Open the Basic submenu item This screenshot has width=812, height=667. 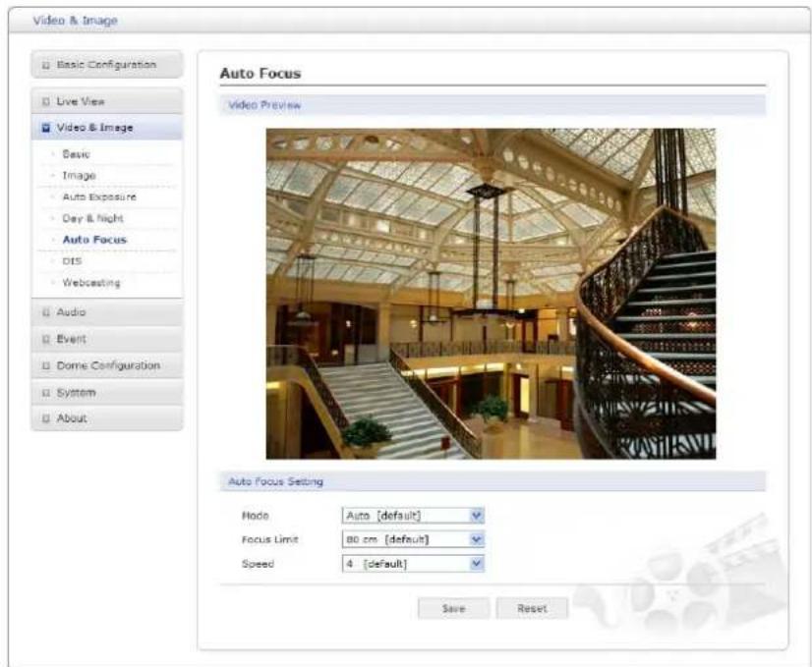[x=76, y=154]
